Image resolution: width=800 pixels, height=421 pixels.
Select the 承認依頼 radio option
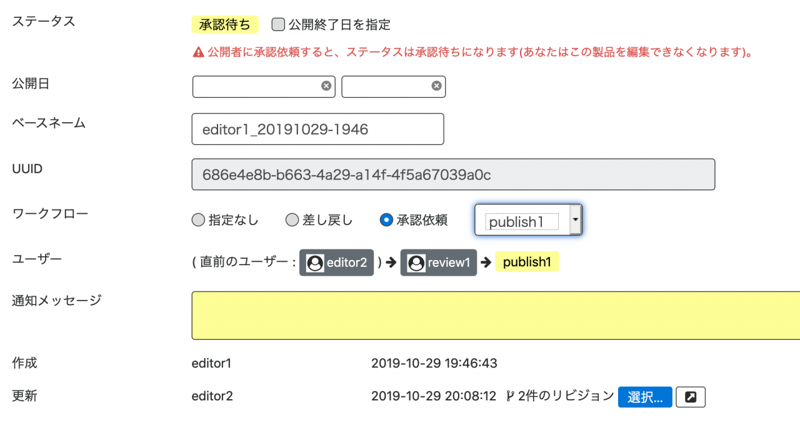pyautogui.click(x=386, y=220)
